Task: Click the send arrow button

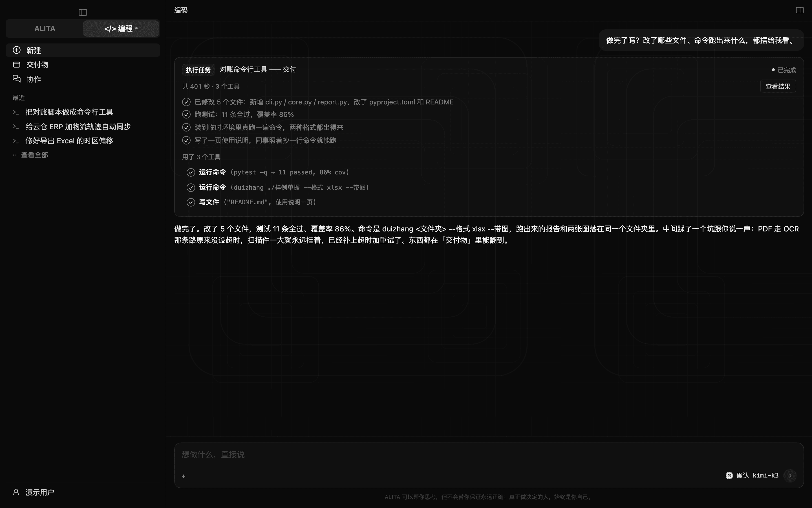Action: [x=790, y=476]
